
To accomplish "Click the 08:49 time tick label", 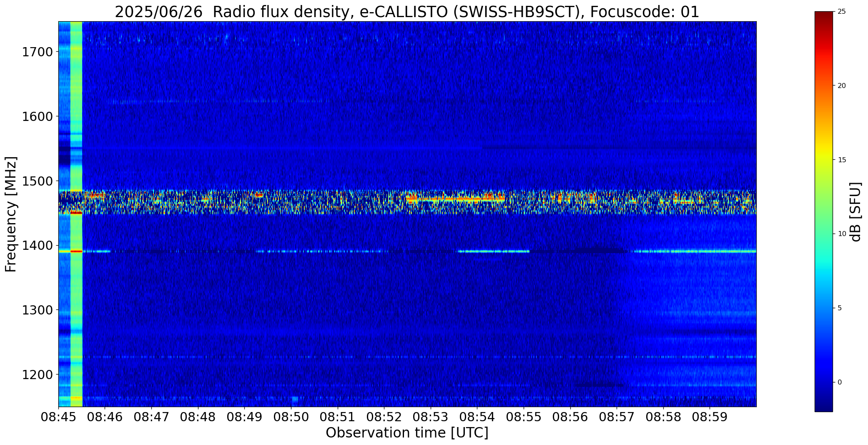I will click(244, 417).
